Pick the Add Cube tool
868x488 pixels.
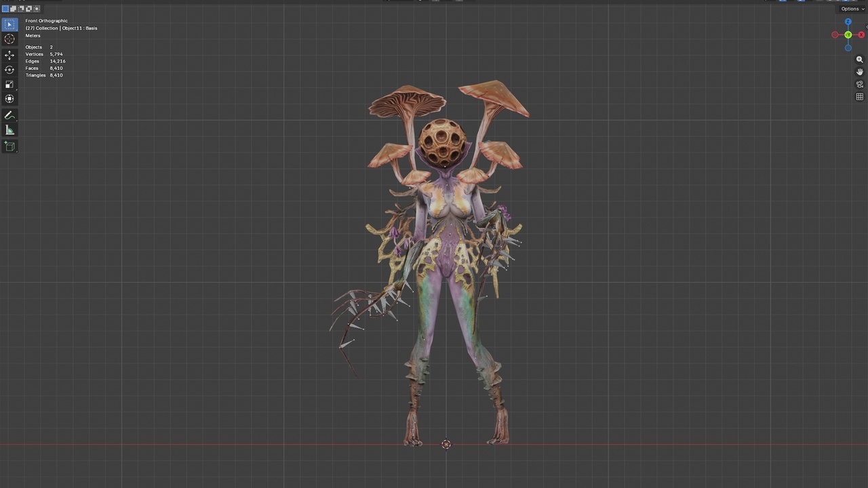coord(9,146)
